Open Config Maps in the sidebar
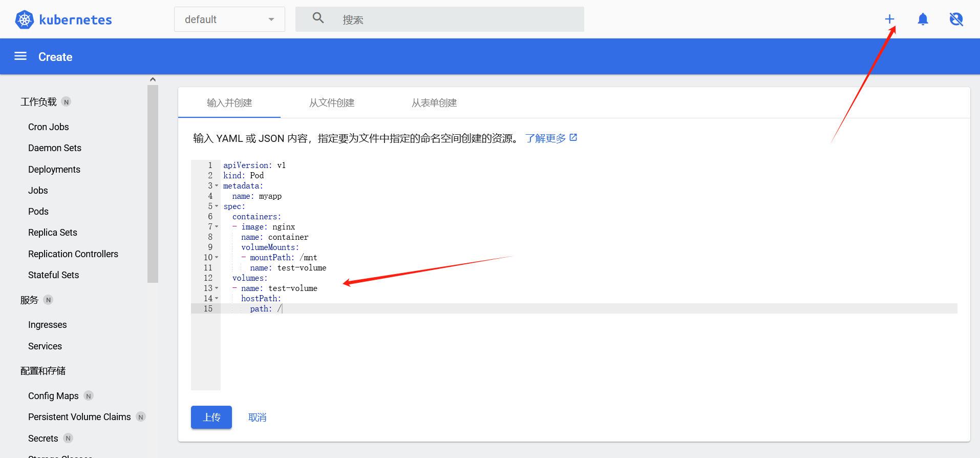 53,396
